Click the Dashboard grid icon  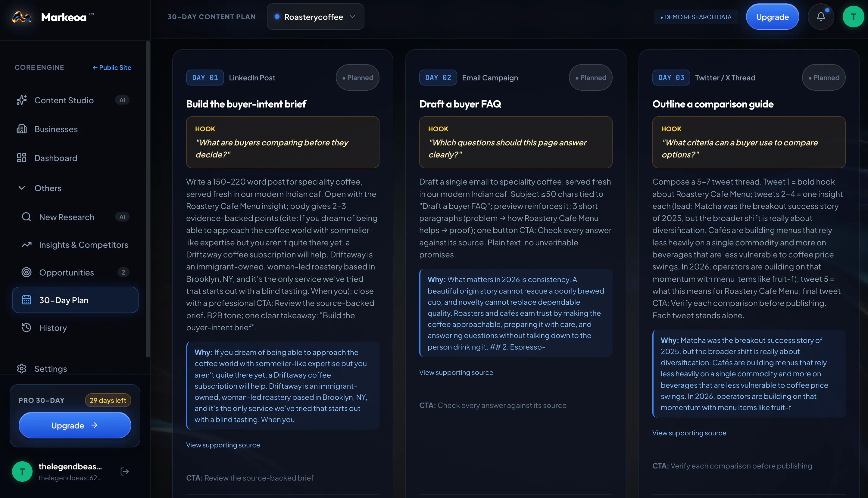pos(22,158)
